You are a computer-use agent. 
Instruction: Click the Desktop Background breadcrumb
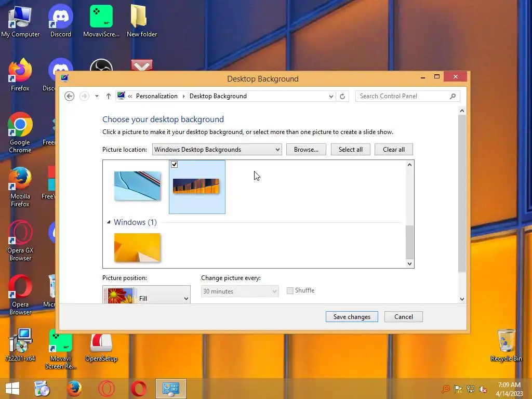click(218, 96)
